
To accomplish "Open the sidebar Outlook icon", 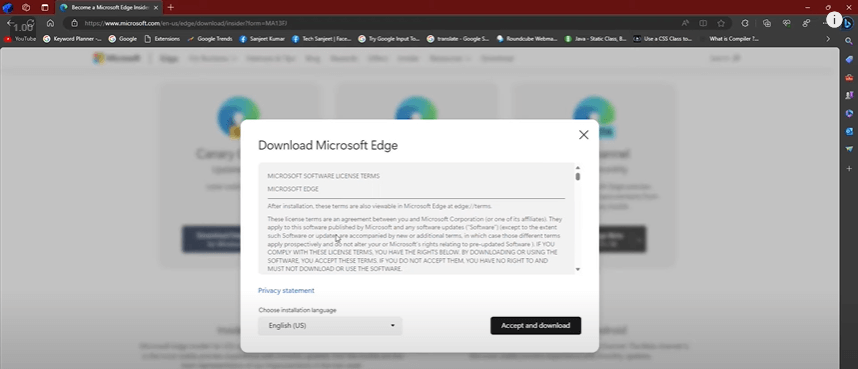I will pos(849,131).
